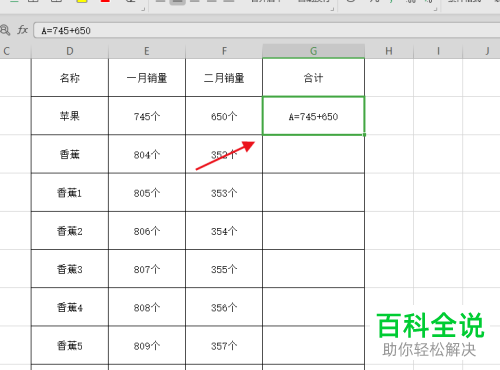Select the cell containing 805个

pos(147,192)
